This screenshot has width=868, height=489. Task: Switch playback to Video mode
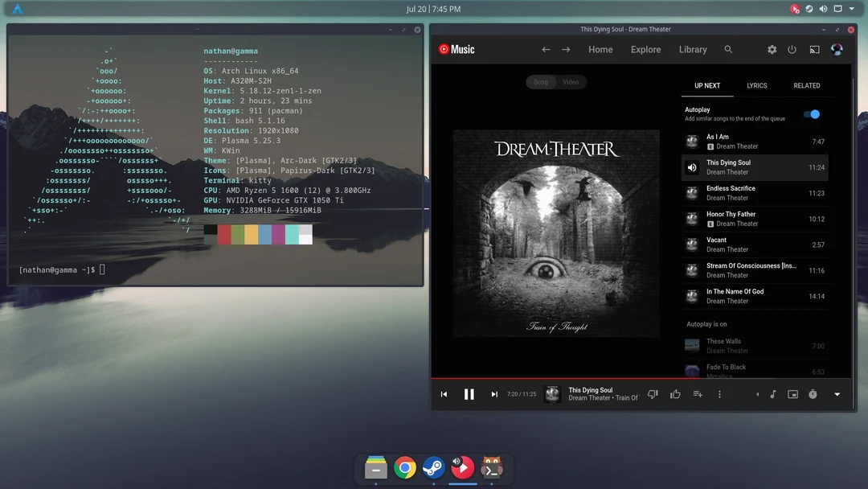[x=571, y=81]
